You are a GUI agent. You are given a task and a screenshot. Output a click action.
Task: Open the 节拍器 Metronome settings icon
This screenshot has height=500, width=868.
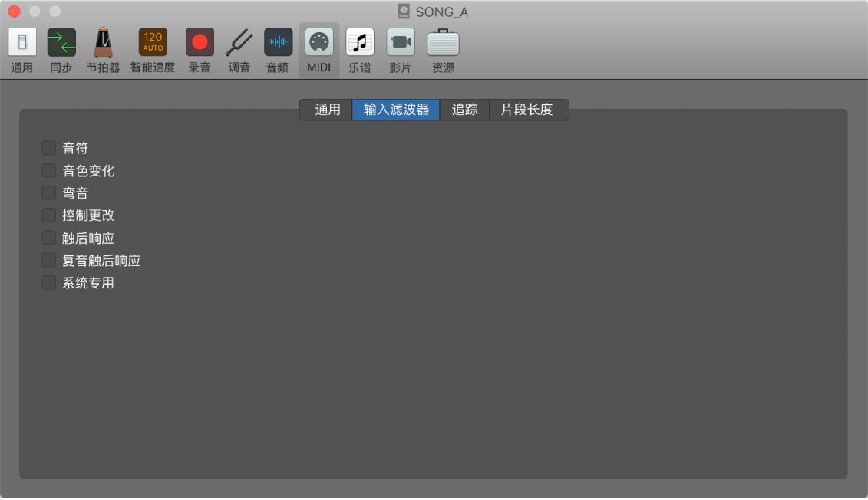103,42
